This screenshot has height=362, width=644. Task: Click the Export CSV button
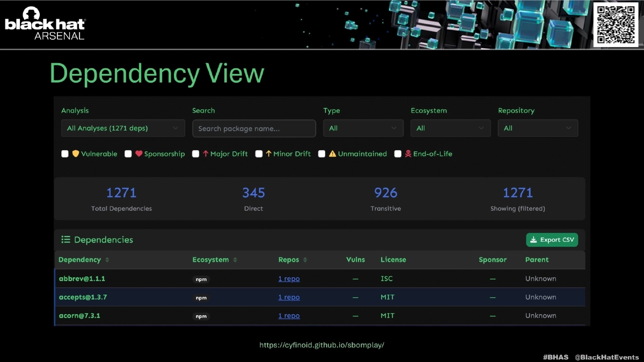pos(552,240)
